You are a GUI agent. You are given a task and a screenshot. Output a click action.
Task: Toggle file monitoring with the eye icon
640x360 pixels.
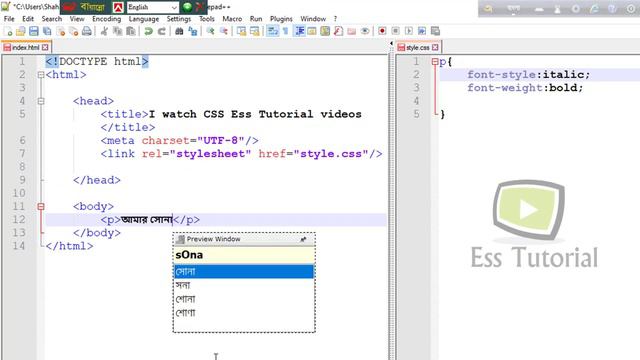[x=365, y=31]
